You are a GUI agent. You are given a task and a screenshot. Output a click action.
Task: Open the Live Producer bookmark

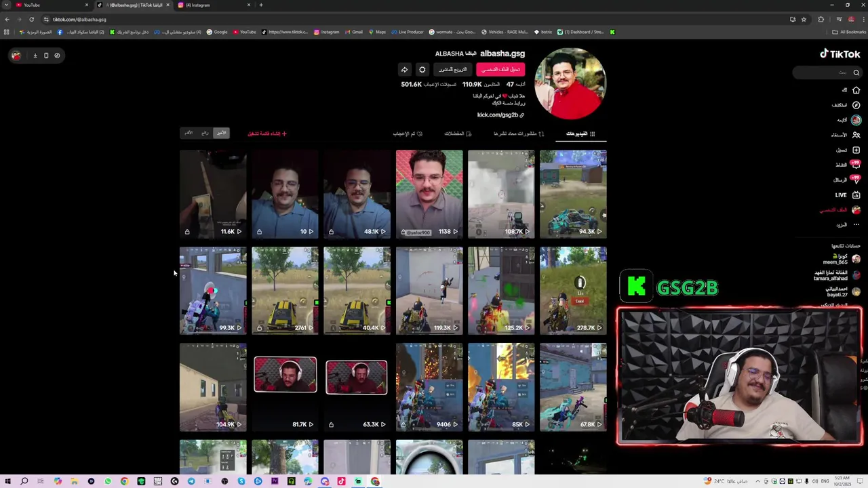coord(408,32)
